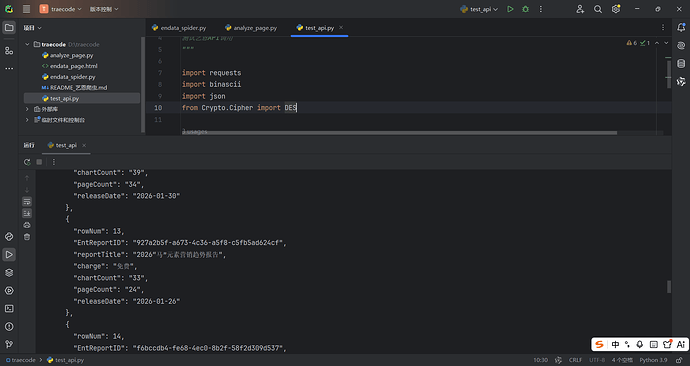Screen dimensions: 690x366
Task: Open Code With Me add-user icon
Action: [x=580, y=9]
